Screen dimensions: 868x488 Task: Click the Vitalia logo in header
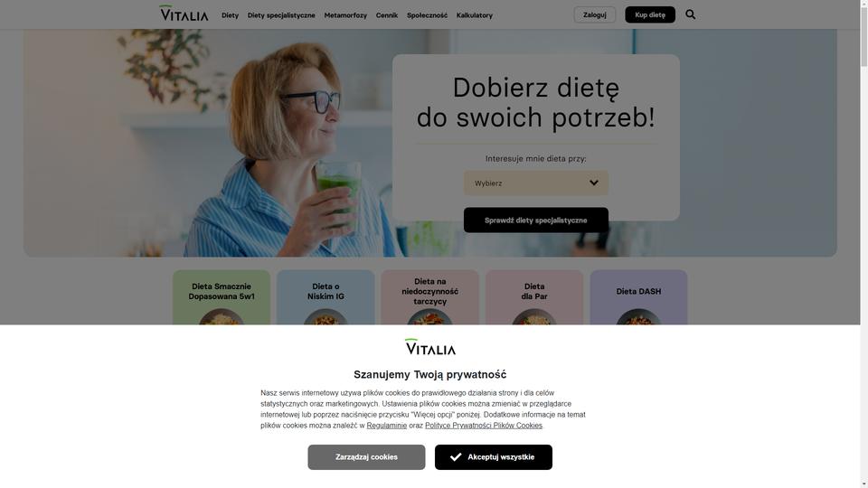coord(184,14)
